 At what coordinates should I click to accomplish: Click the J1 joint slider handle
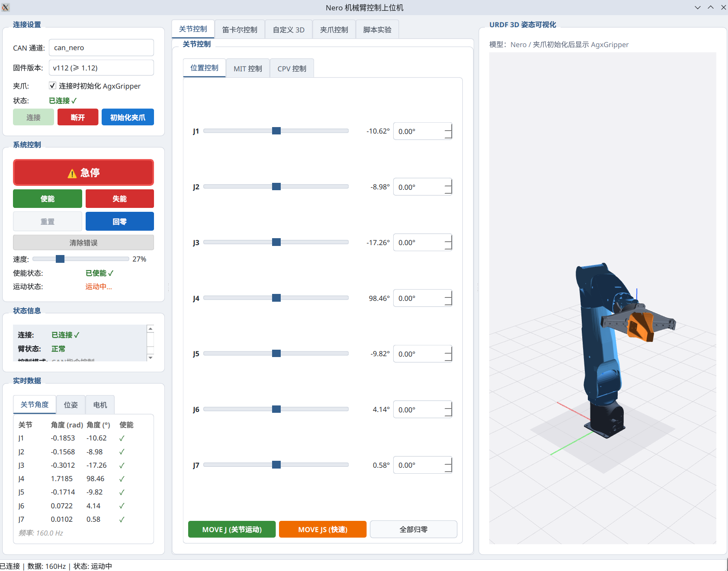coord(276,131)
